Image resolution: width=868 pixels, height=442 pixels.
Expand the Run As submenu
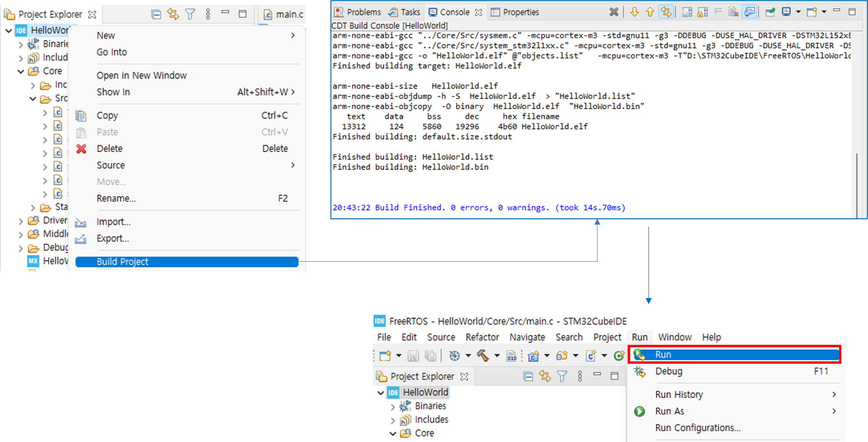[735, 411]
